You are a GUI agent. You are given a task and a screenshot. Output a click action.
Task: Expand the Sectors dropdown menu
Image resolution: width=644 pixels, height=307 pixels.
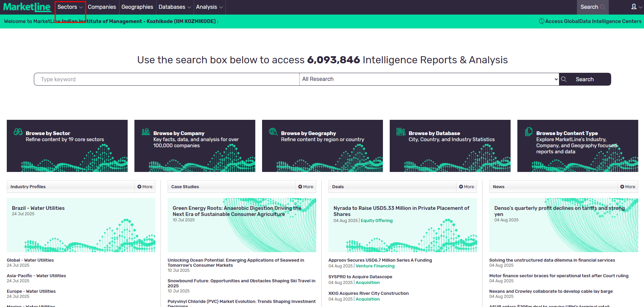pos(70,7)
